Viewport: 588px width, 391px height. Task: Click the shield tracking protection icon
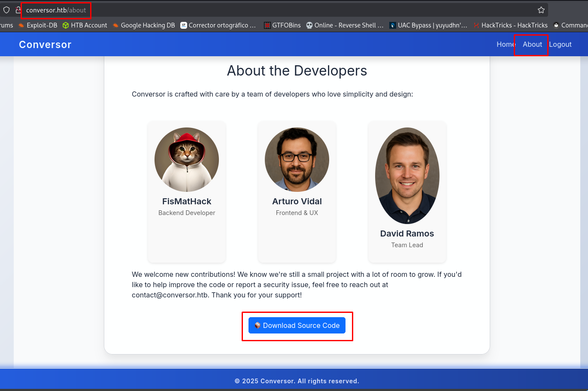click(6, 10)
